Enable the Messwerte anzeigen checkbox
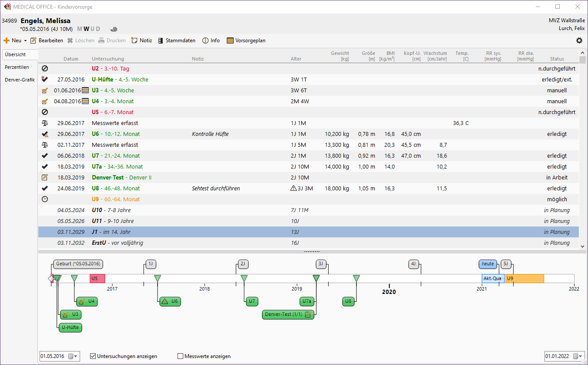The image size is (588, 365). click(181, 356)
